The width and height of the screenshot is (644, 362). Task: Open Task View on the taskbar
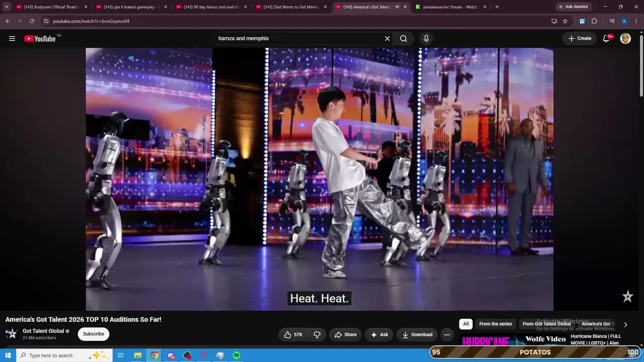pyautogui.click(x=121, y=355)
